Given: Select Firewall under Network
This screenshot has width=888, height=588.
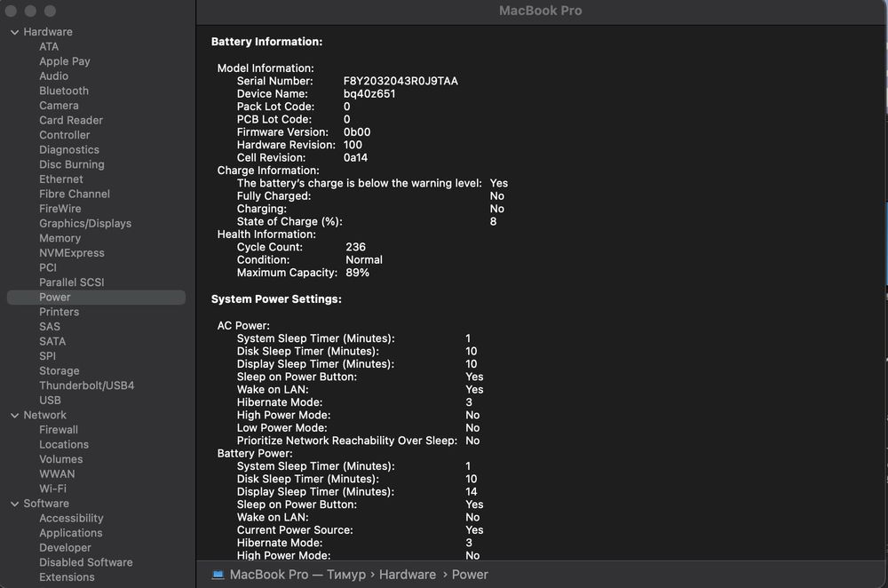Looking at the screenshot, I should click(59, 429).
